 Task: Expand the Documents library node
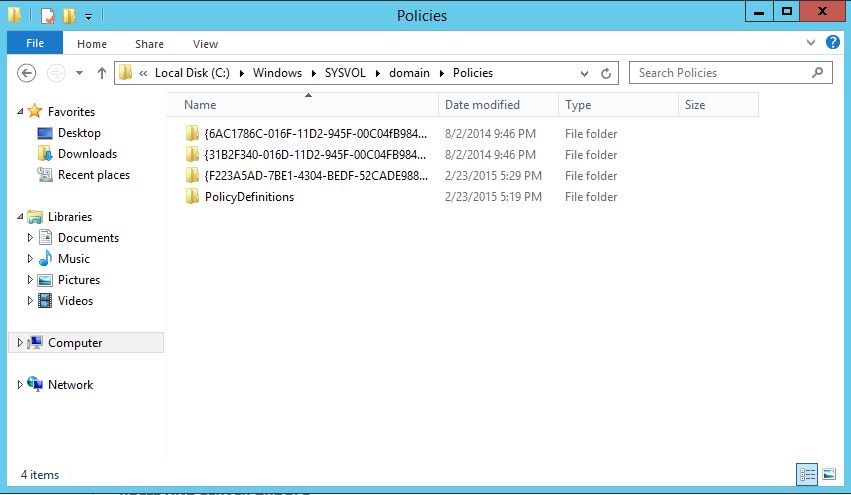click(30, 237)
